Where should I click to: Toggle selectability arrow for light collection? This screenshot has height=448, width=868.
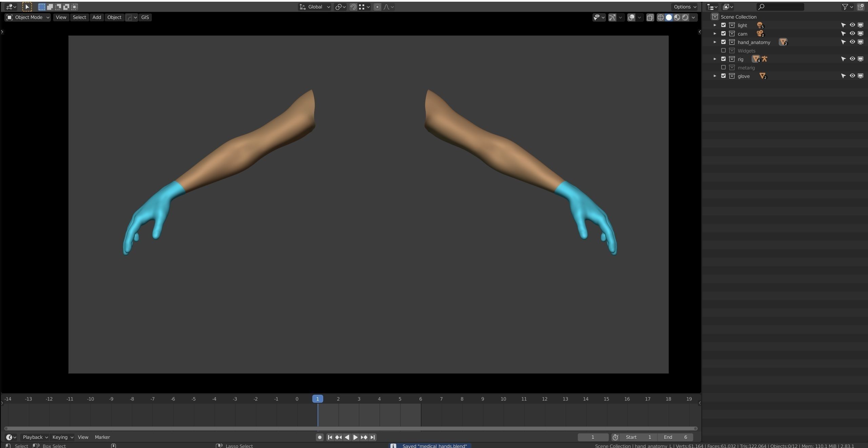coord(843,25)
